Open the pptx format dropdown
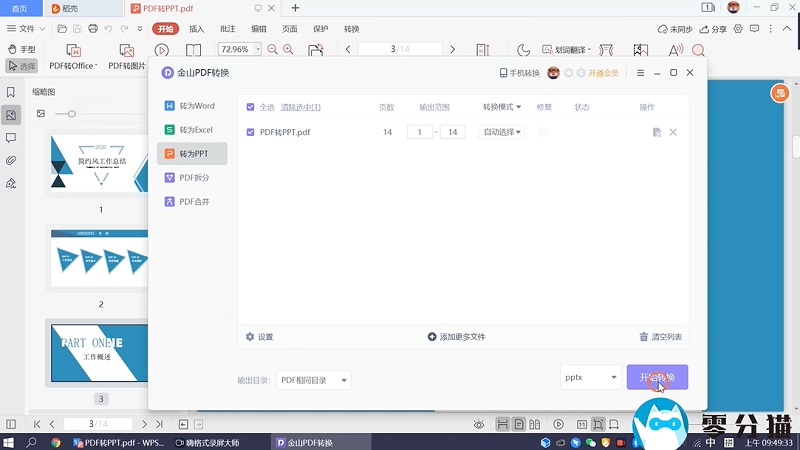800x450 pixels. (590, 377)
